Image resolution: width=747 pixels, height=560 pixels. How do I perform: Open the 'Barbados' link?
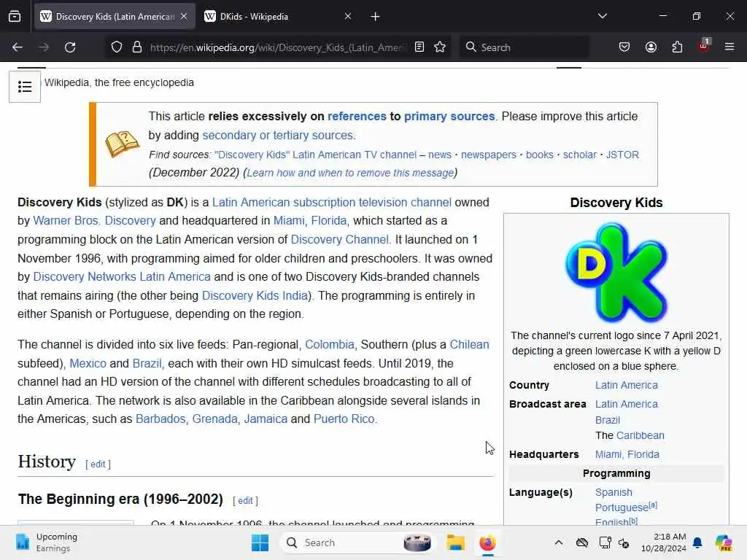160,419
